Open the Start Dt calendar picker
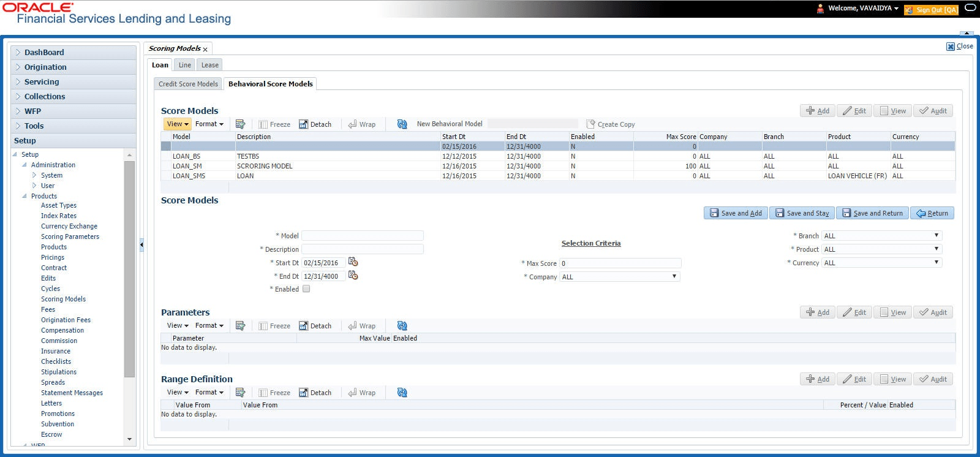 click(x=353, y=262)
